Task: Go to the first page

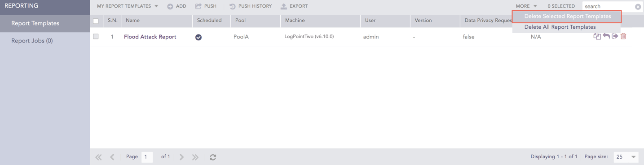Action: [98, 157]
